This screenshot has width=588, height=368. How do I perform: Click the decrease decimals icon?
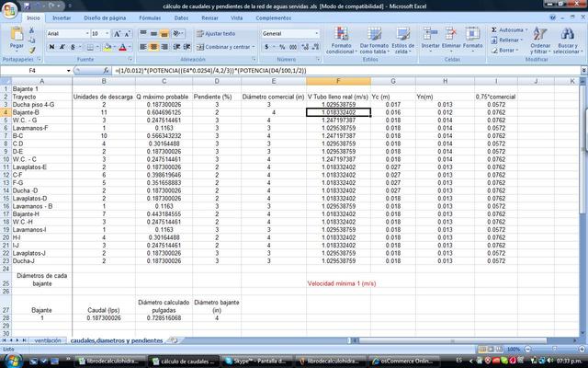pyautogui.click(x=315, y=47)
